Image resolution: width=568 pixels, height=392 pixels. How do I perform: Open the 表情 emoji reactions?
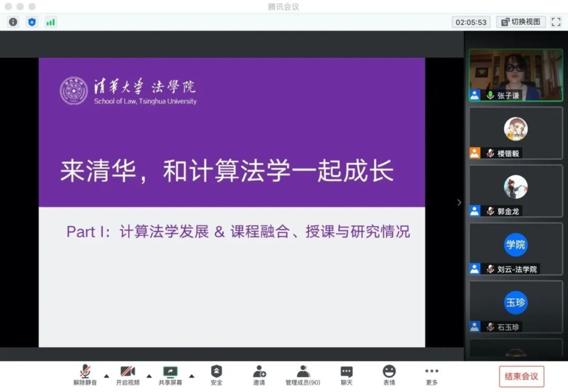(x=389, y=375)
